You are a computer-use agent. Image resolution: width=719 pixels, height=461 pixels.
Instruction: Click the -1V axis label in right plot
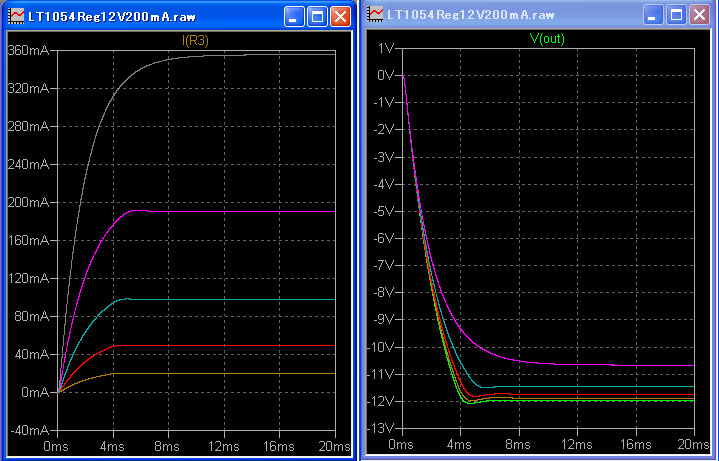383,102
